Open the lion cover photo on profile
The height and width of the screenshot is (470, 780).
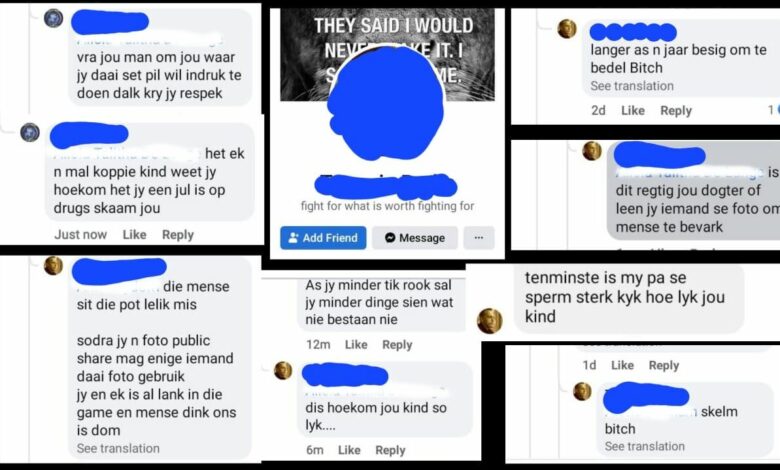point(388,54)
